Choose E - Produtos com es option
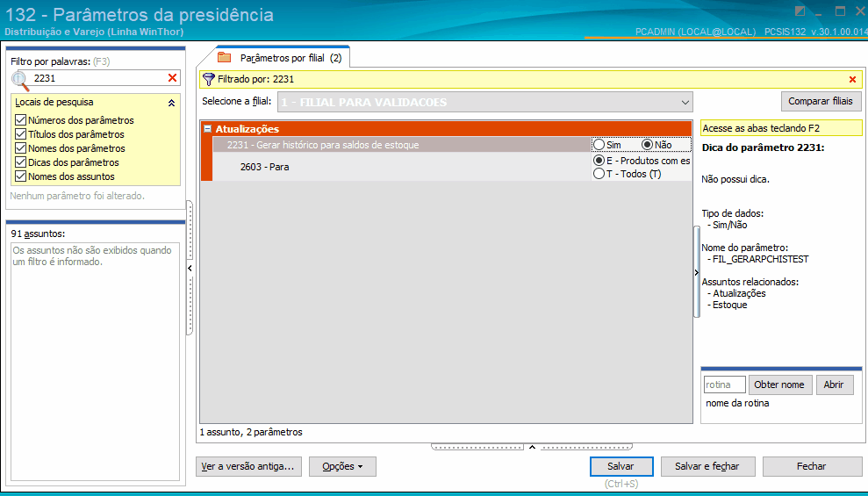The width and height of the screenshot is (868, 496). 599,161
